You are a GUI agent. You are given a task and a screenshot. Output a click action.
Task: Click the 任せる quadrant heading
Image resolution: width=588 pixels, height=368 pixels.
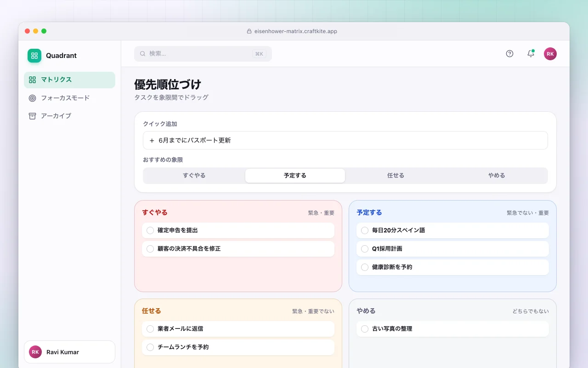pyautogui.click(x=152, y=311)
